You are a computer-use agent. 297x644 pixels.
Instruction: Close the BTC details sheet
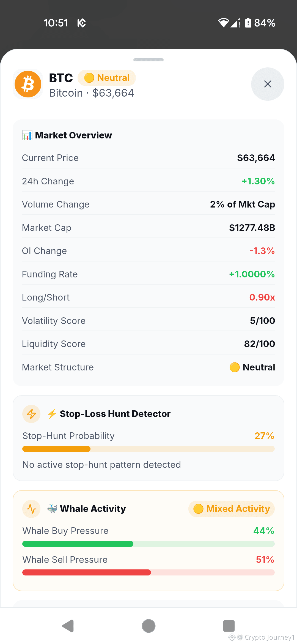tap(268, 84)
